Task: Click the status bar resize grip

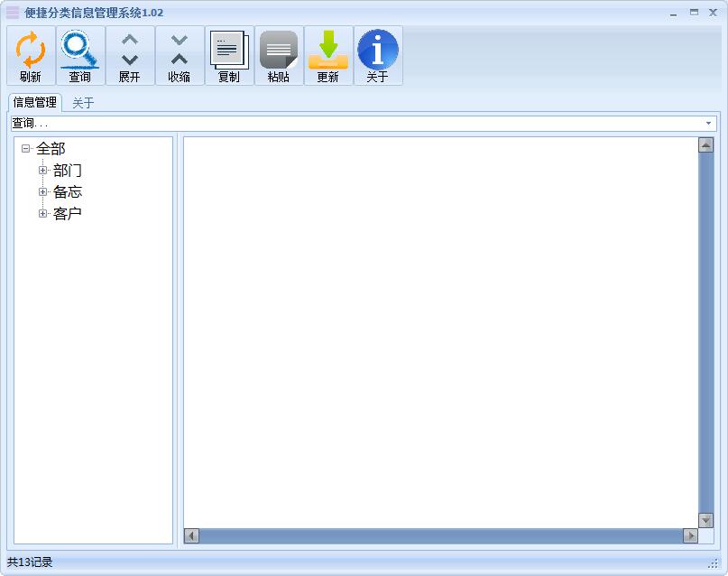Action: tap(714, 563)
